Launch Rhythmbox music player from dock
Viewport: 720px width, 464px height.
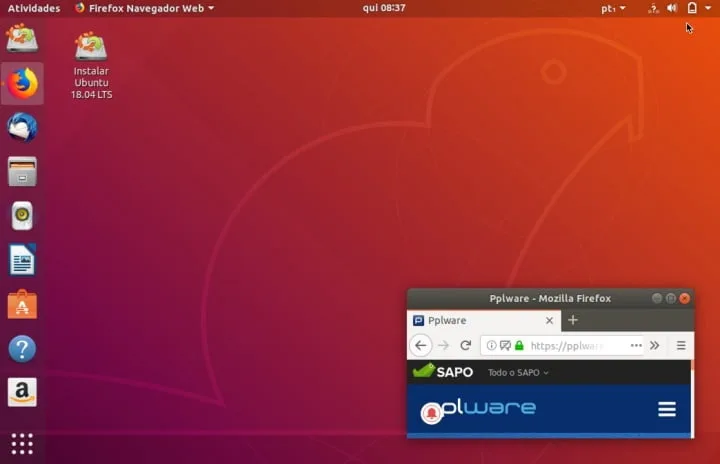[22, 215]
